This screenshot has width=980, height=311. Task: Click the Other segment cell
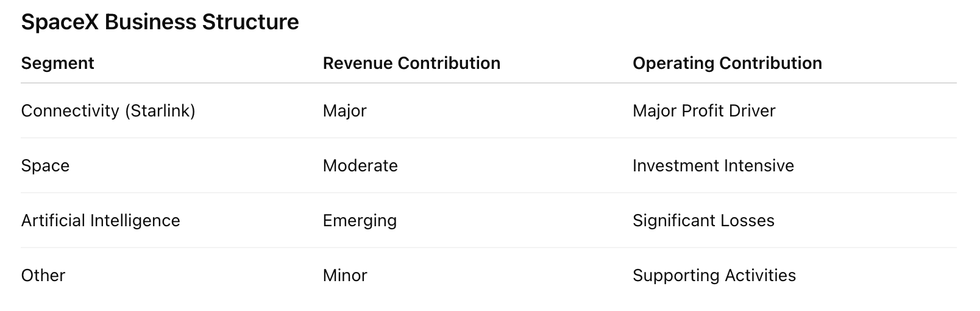tap(43, 276)
